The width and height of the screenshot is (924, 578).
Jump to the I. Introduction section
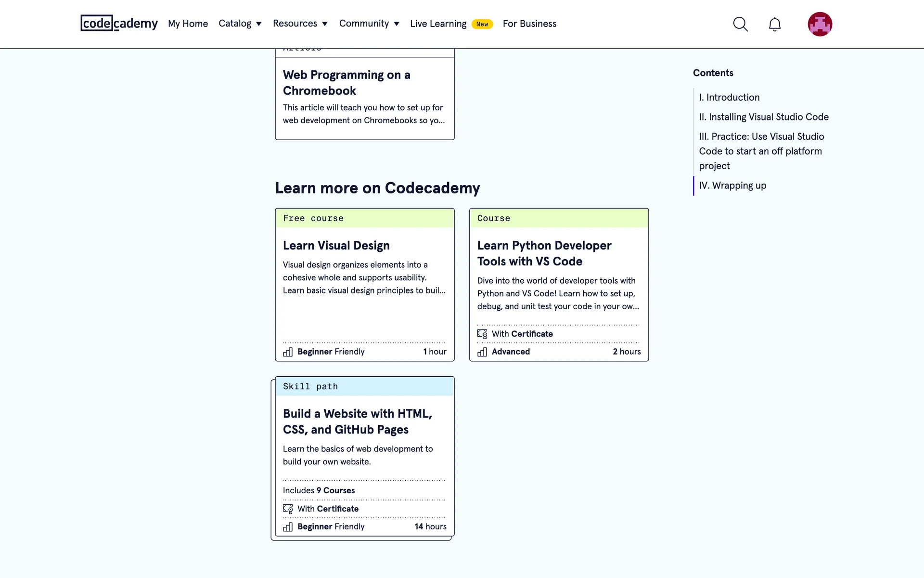pyautogui.click(x=729, y=97)
